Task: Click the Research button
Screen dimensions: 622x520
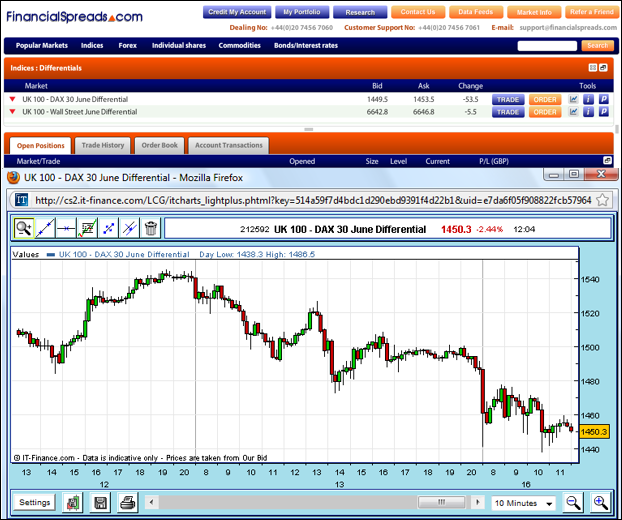Action: [360, 12]
